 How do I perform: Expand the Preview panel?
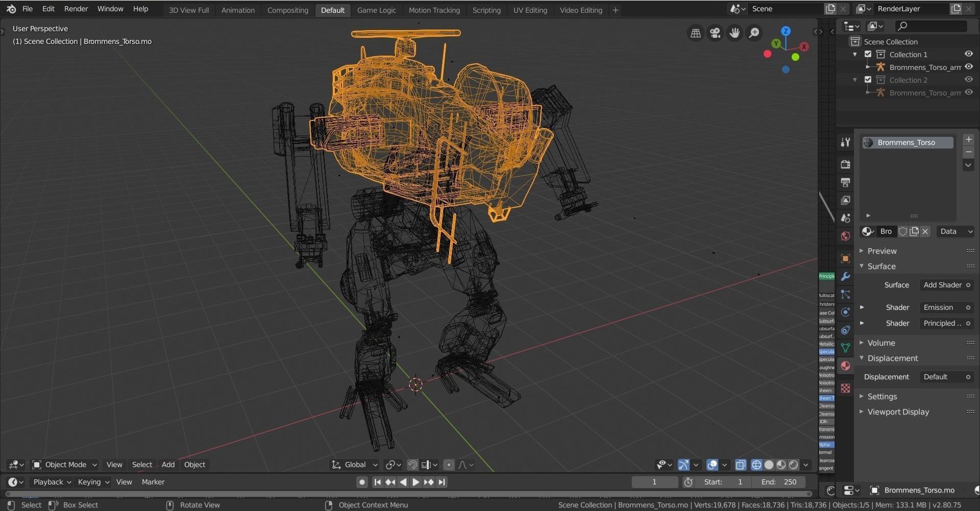[881, 251]
